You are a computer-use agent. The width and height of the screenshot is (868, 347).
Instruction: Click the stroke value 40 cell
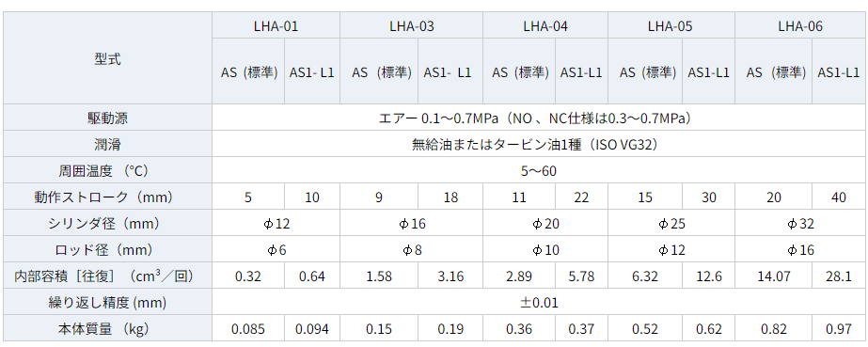pyautogui.click(x=838, y=197)
